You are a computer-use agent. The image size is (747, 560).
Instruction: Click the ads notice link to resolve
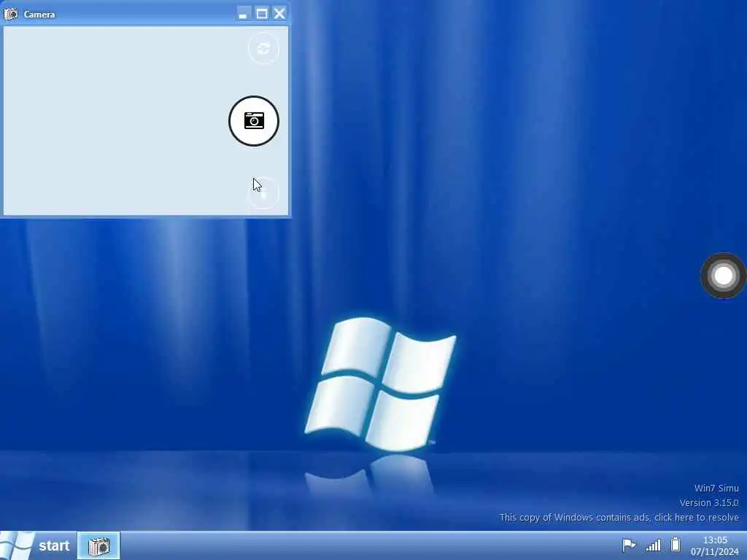[x=619, y=517]
